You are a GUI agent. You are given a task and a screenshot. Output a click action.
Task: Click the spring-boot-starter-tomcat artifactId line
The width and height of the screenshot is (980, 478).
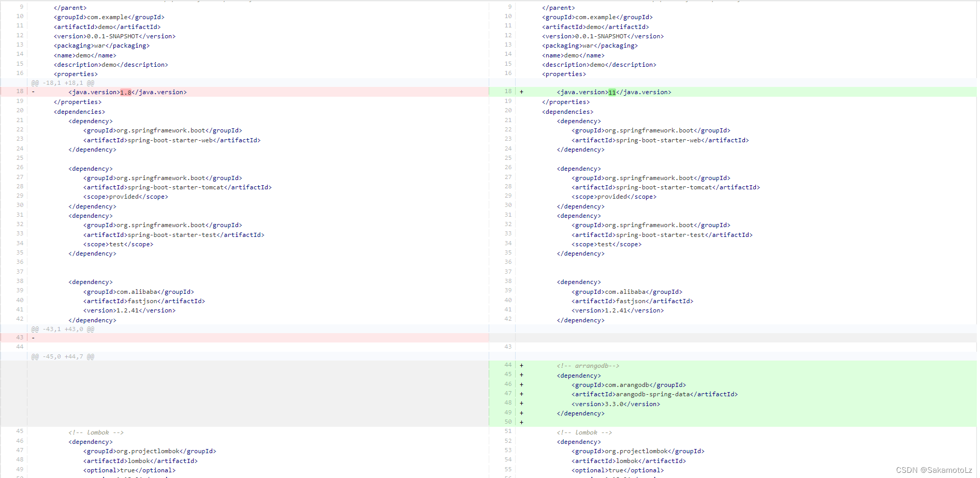coord(178,187)
